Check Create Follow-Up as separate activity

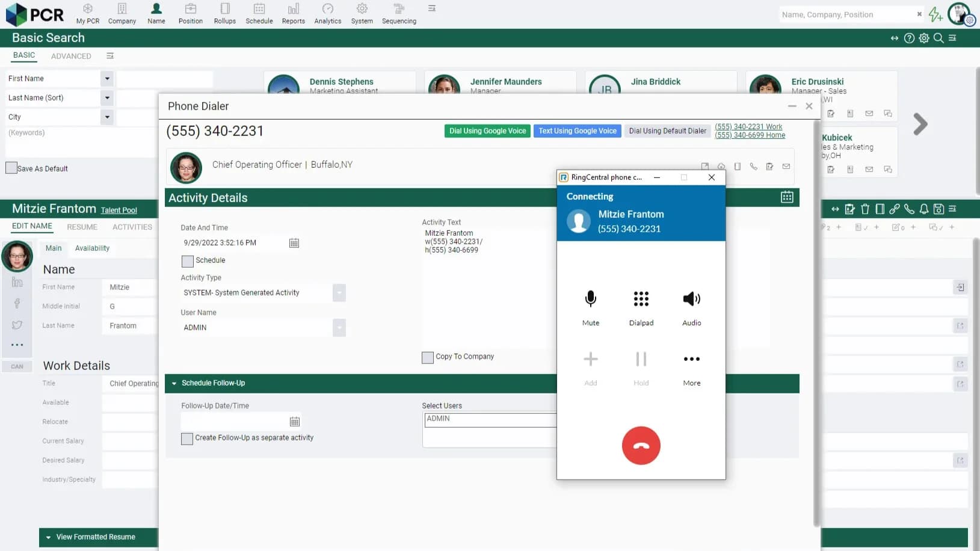coord(187,439)
